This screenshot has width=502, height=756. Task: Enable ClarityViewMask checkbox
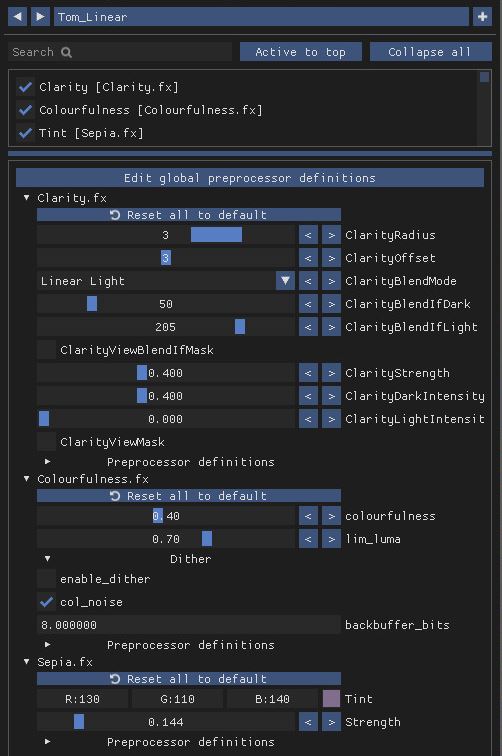click(46, 442)
